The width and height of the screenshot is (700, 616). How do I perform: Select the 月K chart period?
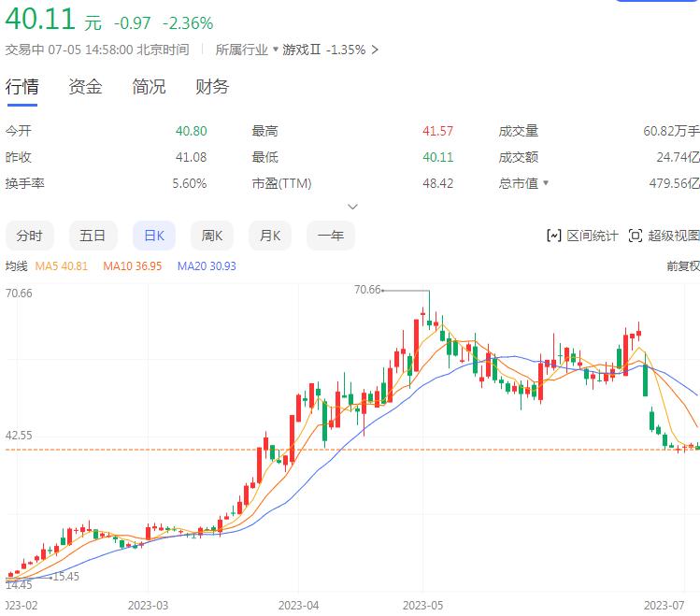(x=270, y=236)
